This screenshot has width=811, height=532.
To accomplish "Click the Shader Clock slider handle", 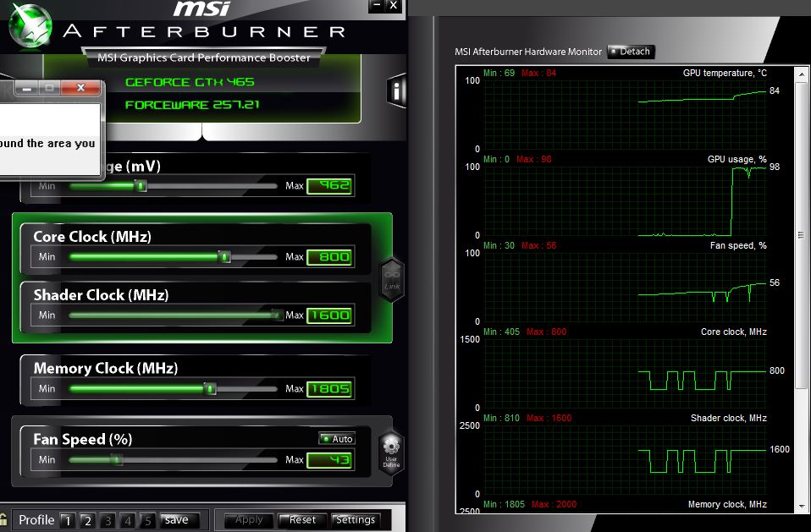I will (x=277, y=315).
